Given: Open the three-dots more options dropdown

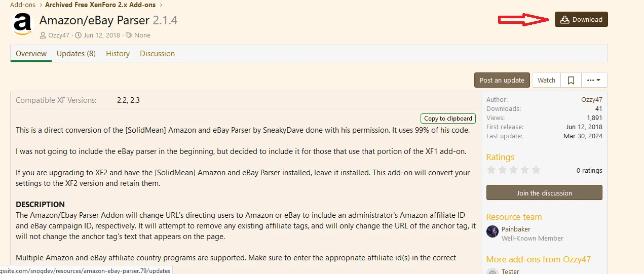Looking at the screenshot, I should (594, 80).
